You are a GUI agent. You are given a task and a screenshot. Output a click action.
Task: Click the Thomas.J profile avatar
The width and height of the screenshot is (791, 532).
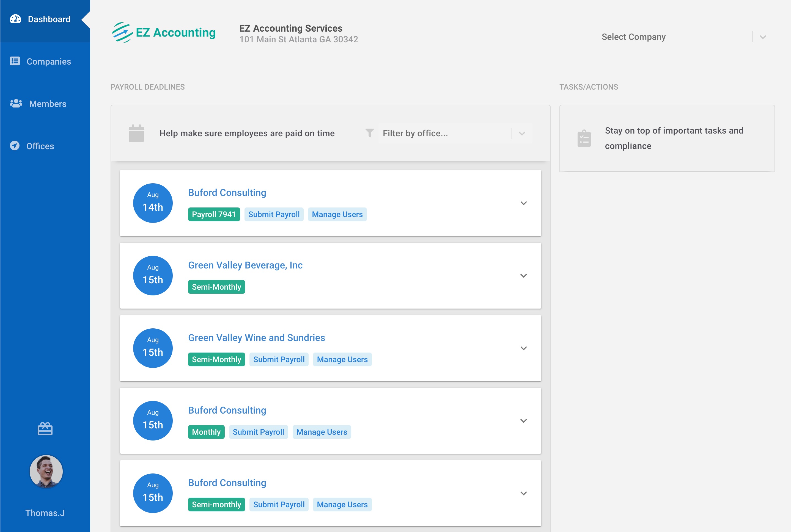tap(46, 472)
